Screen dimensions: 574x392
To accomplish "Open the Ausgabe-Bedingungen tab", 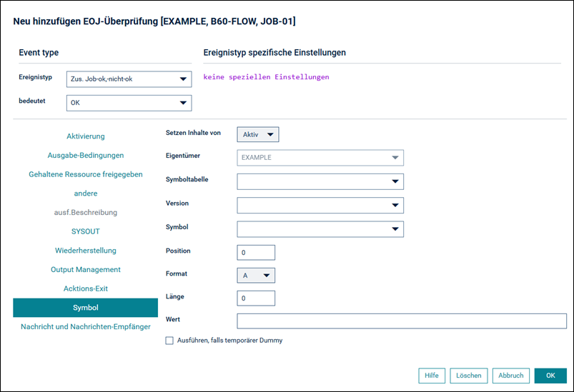I will [x=86, y=156].
